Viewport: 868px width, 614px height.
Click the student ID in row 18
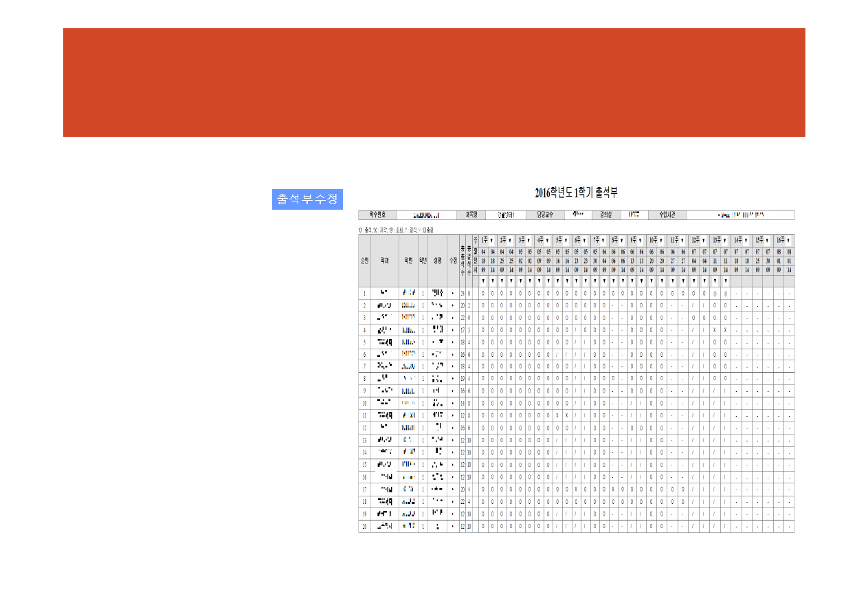point(408,502)
